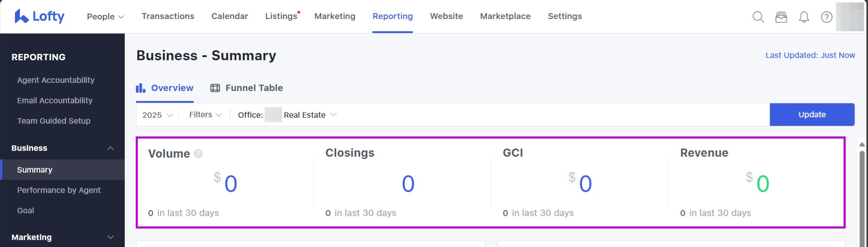
Task: Open the search magnifier icon
Action: pyautogui.click(x=758, y=17)
